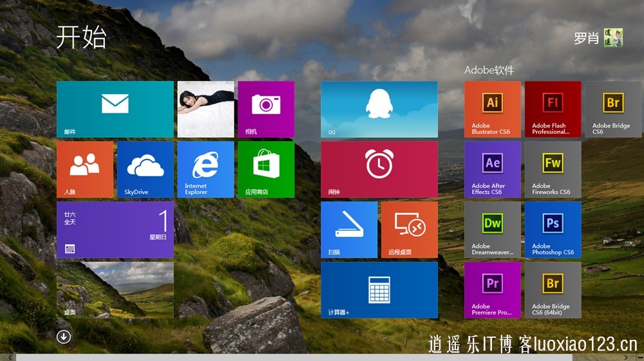Open the Scan (扫描) tile

click(x=349, y=230)
